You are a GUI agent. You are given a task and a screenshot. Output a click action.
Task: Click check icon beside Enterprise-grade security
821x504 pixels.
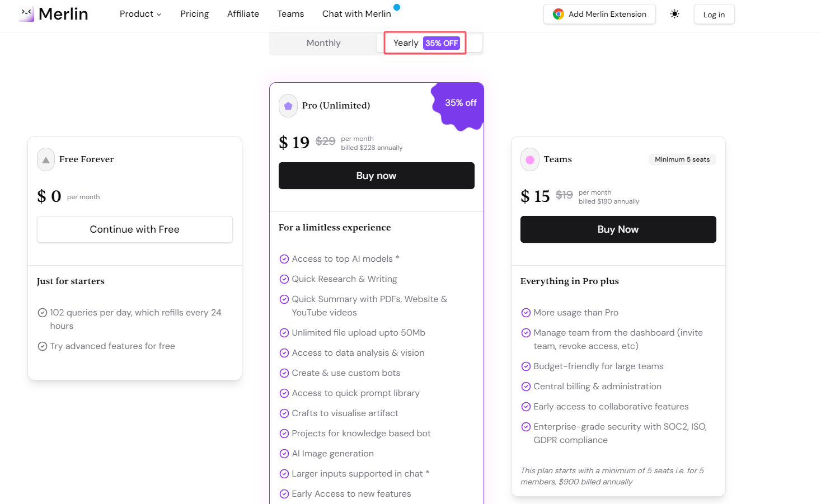526,427
